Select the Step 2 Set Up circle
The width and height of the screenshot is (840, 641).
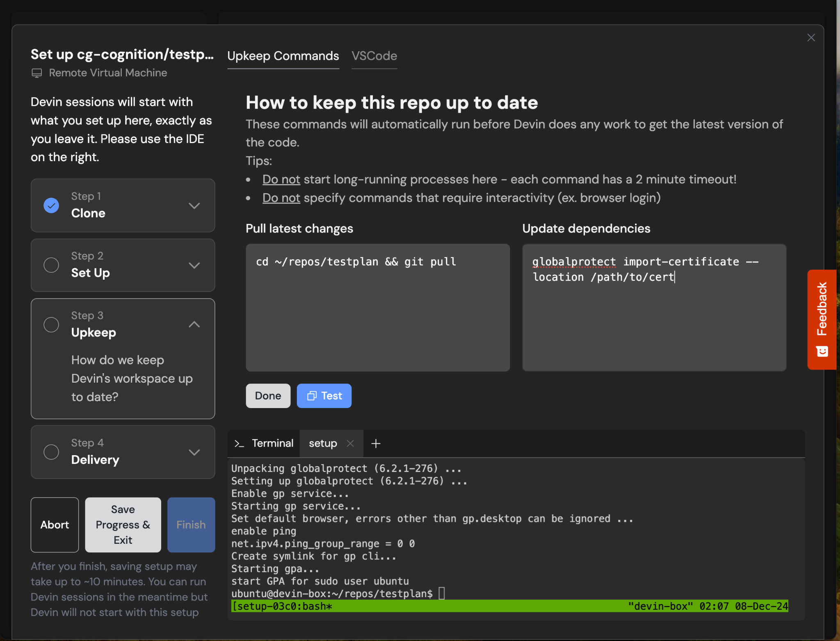(x=51, y=265)
